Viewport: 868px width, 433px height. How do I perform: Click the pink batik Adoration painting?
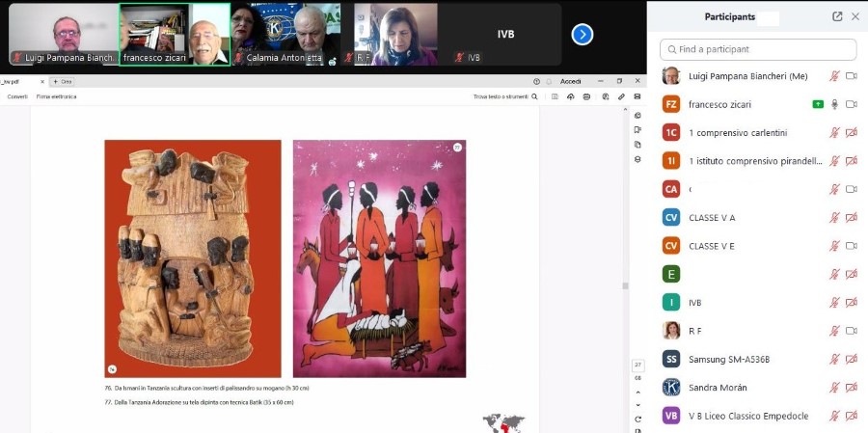[379, 258]
